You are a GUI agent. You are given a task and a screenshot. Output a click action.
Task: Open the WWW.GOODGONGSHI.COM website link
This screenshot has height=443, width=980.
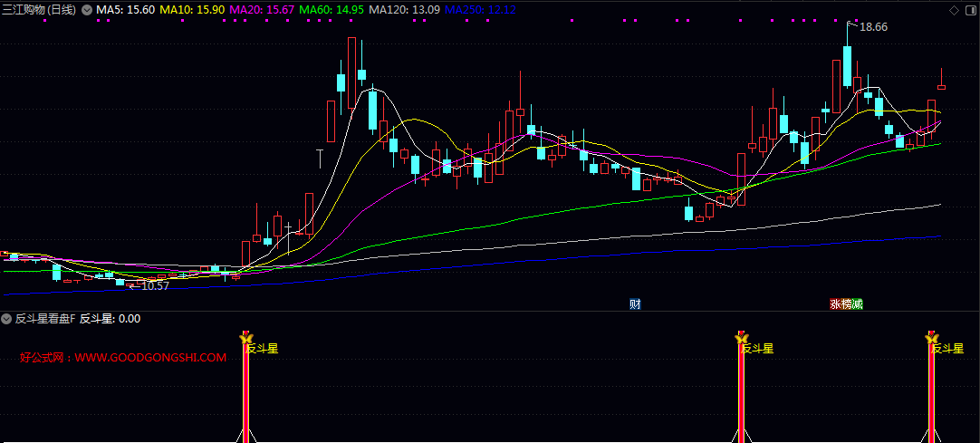point(150,358)
